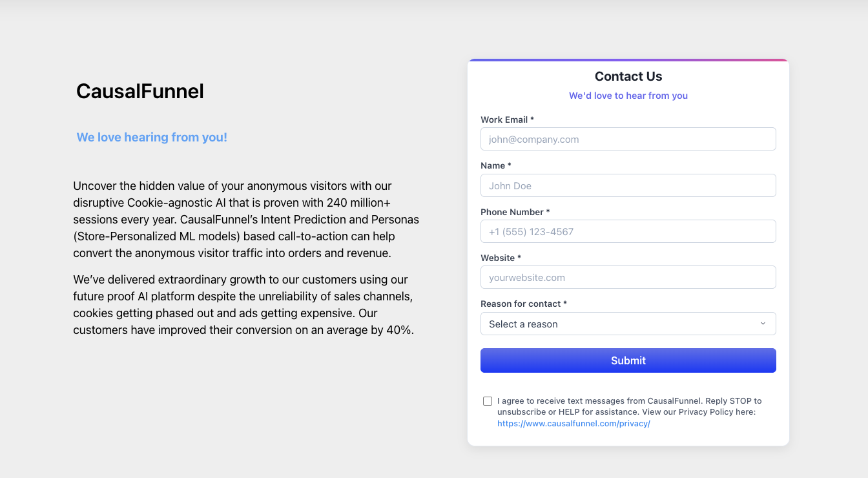This screenshot has width=868, height=478.
Task: Submit the contact form
Action: pyautogui.click(x=628, y=360)
